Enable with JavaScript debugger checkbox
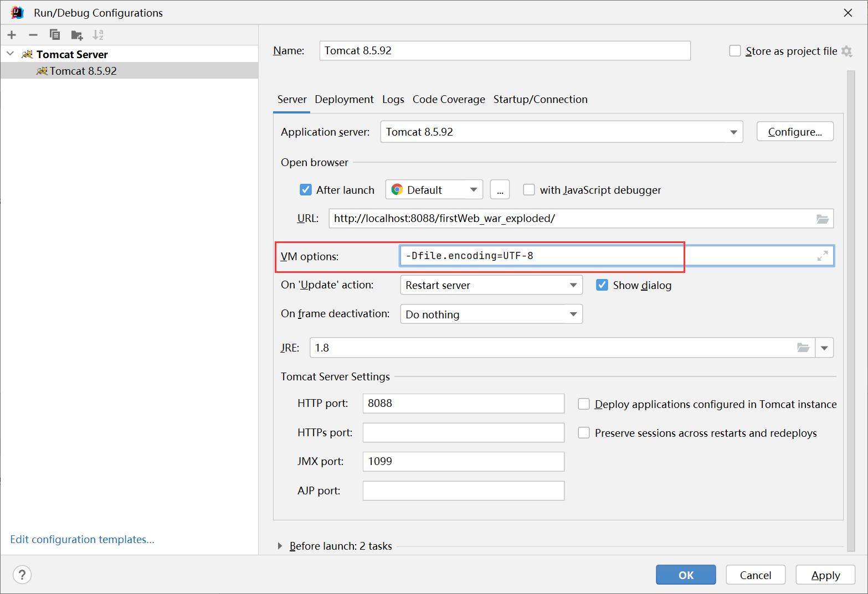Screen dimensions: 868x594 pos(529,190)
